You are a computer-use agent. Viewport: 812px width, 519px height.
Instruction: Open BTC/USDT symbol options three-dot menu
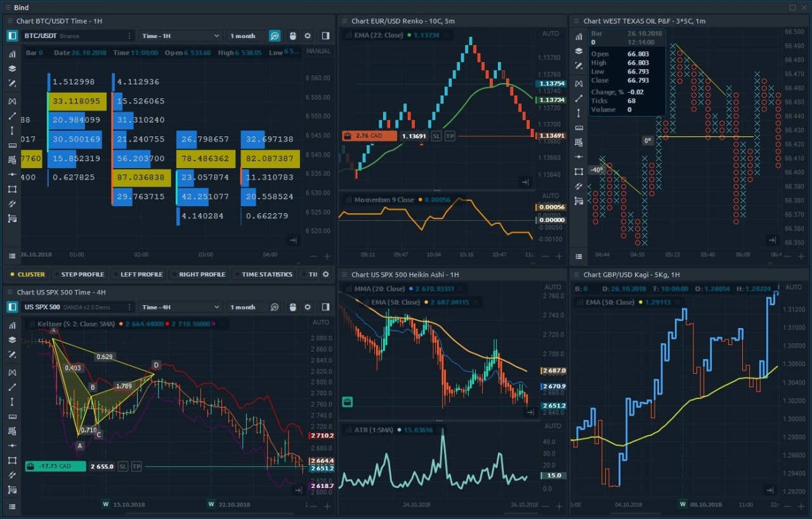click(130, 36)
